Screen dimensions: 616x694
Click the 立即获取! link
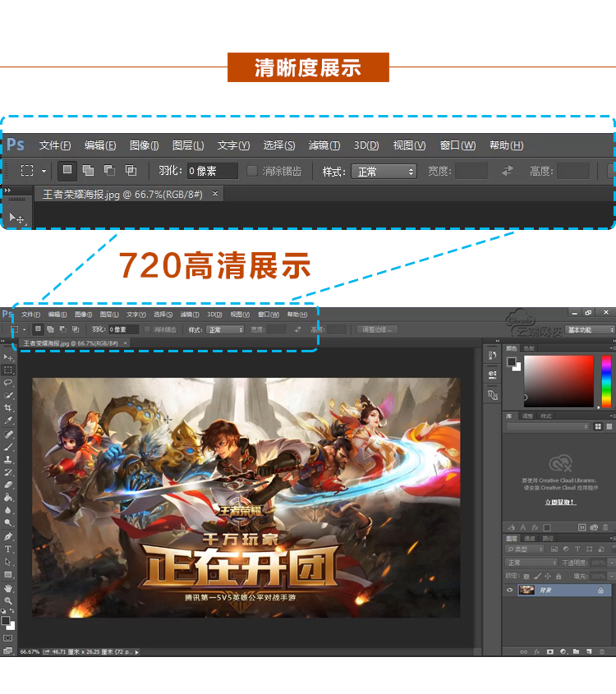(559, 502)
